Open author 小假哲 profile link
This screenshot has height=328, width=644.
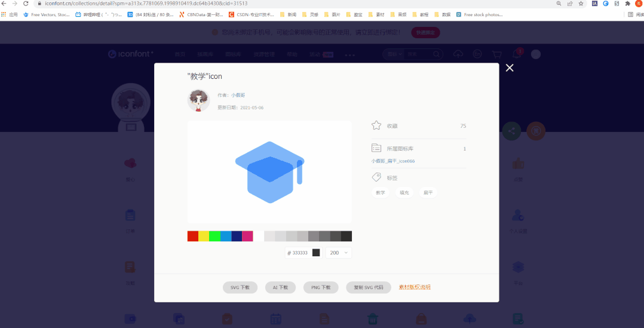(x=238, y=95)
